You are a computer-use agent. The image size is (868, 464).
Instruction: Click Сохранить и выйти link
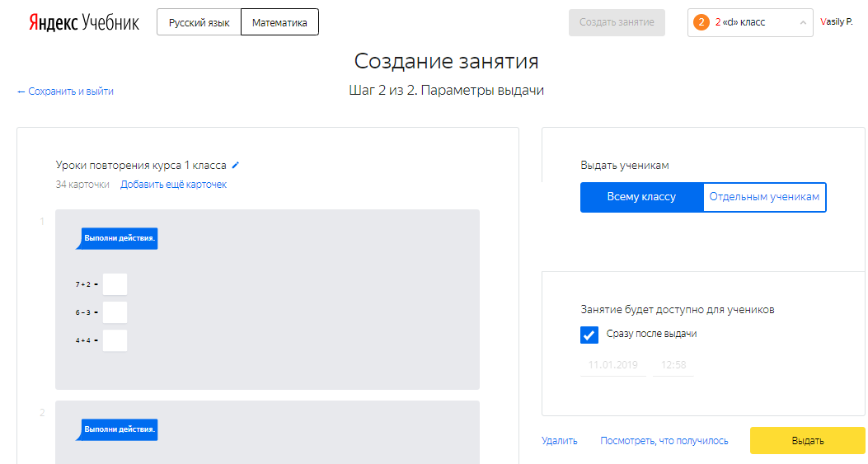(x=65, y=91)
